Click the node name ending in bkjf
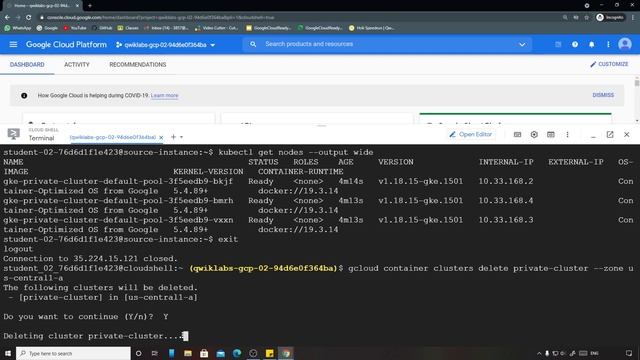 [118, 181]
